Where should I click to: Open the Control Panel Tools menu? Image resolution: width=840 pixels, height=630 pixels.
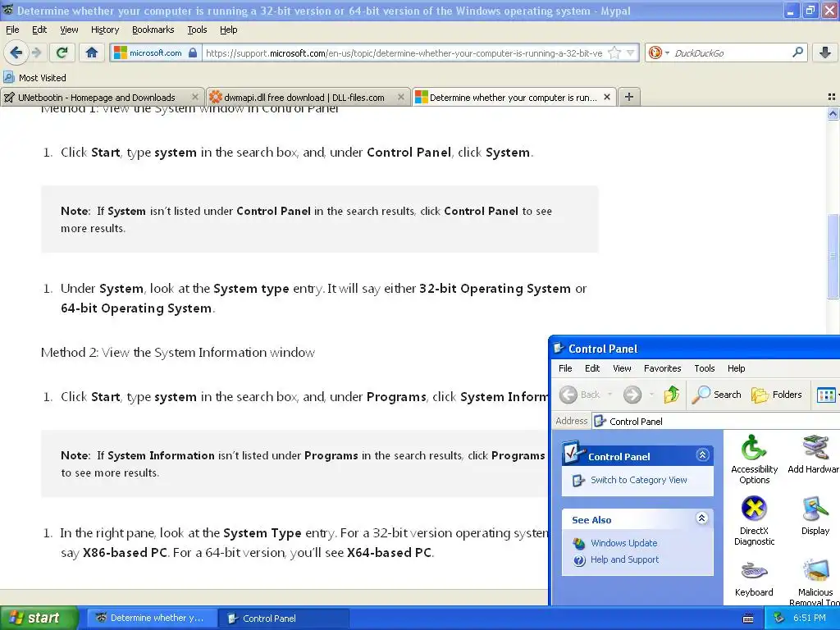click(x=705, y=368)
